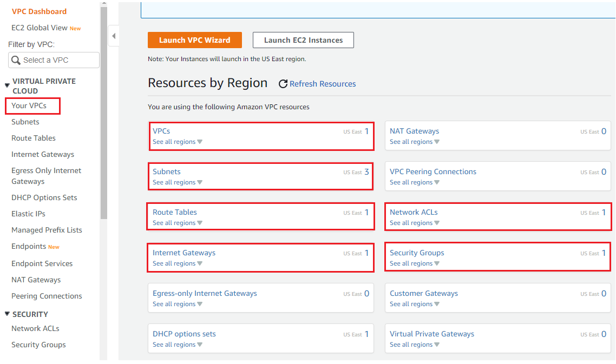Open the Security Groups resource card link

point(417,253)
